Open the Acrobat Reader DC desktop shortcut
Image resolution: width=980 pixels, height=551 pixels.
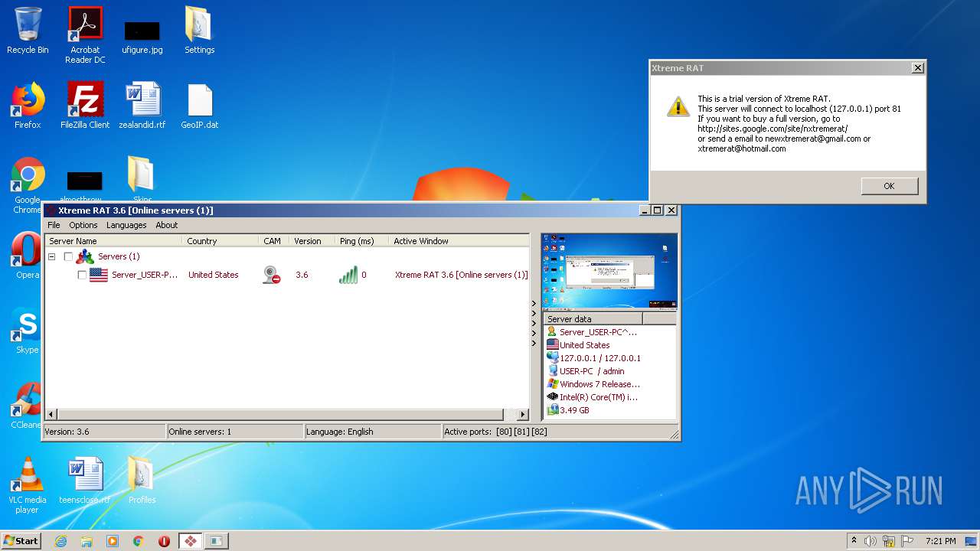(85, 35)
